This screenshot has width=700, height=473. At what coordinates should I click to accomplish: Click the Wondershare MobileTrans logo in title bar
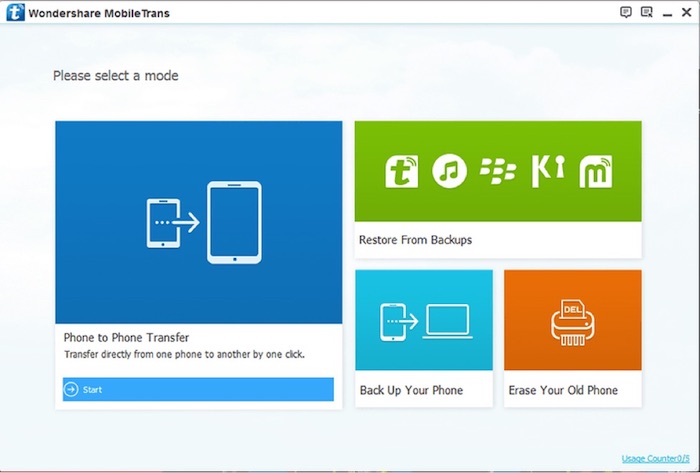(x=13, y=12)
